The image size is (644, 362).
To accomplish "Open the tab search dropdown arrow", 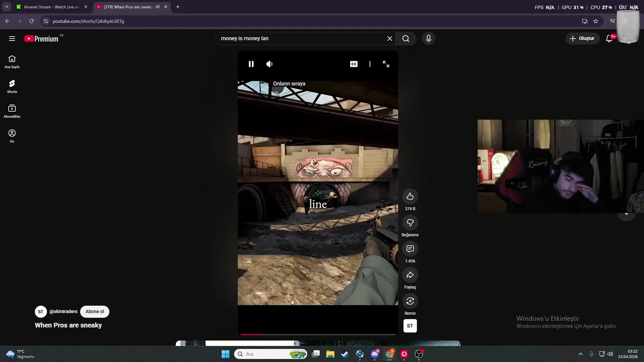I will coord(6,7).
